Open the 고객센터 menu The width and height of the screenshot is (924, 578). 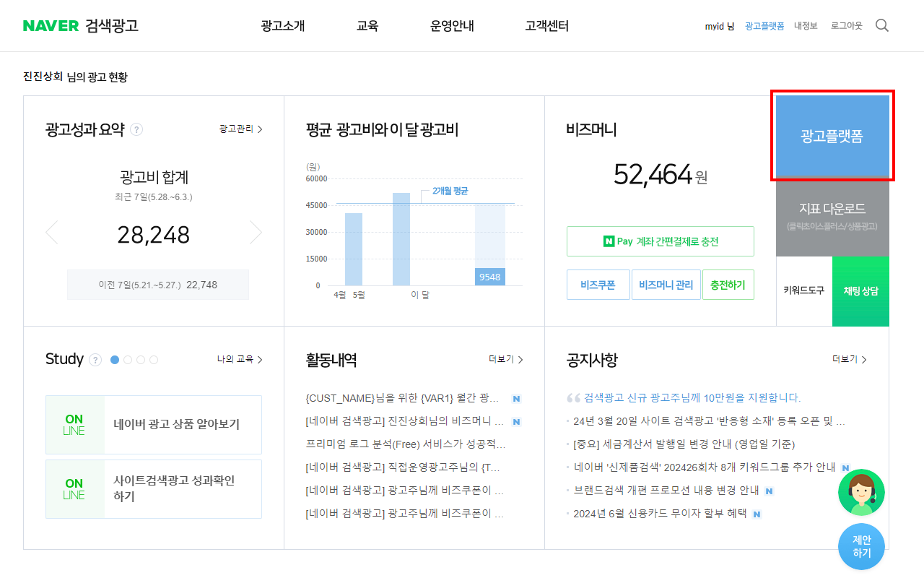pos(546,25)
